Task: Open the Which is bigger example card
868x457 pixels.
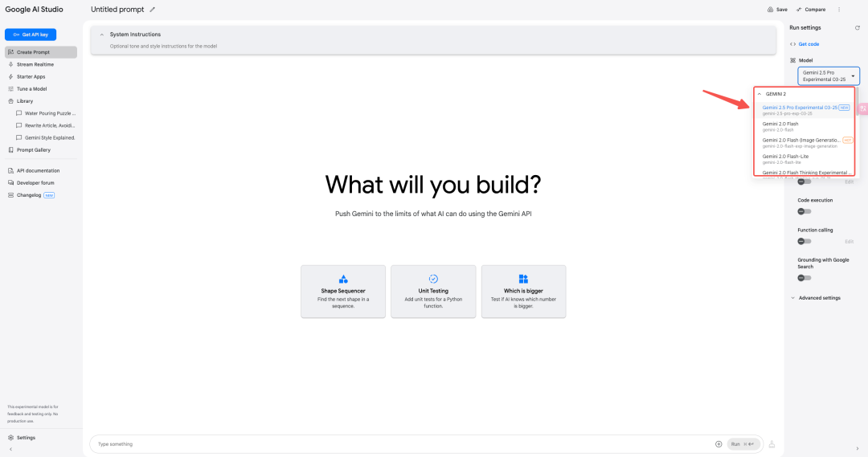Action: coord(524,292)
